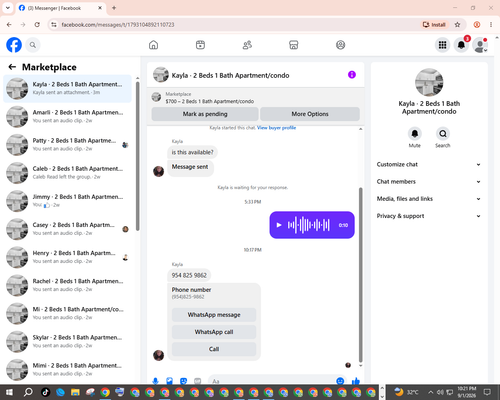Choose a sticker with the sticker icon
The width and height of the screenshot is (500, 400).
183,381
